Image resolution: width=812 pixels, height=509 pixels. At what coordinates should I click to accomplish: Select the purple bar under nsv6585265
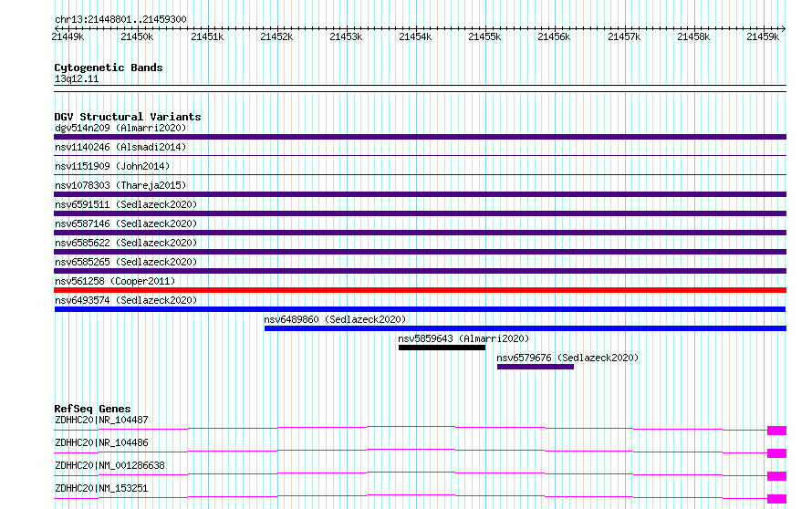pos(420,271)
